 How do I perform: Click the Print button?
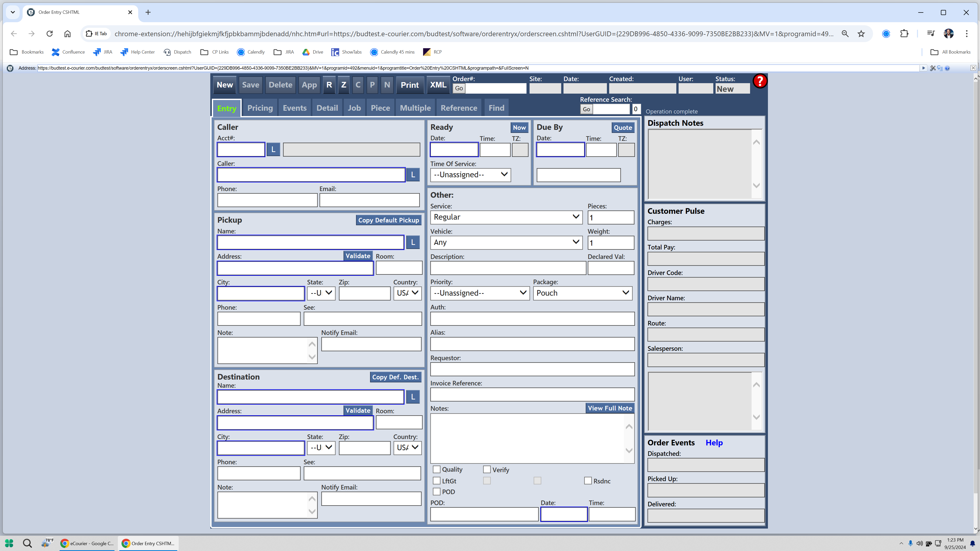pos(410,85)
